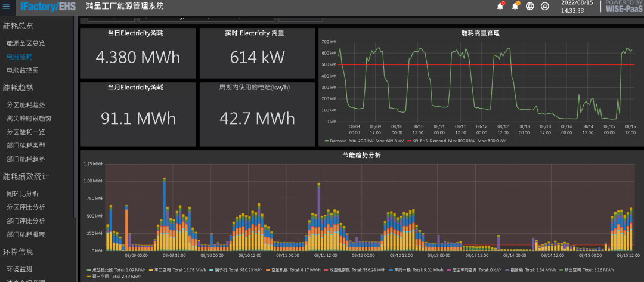Open the user account profile icon
This screenshot has width=644, height=282.
pyautogui.click(x=544, y=7)
